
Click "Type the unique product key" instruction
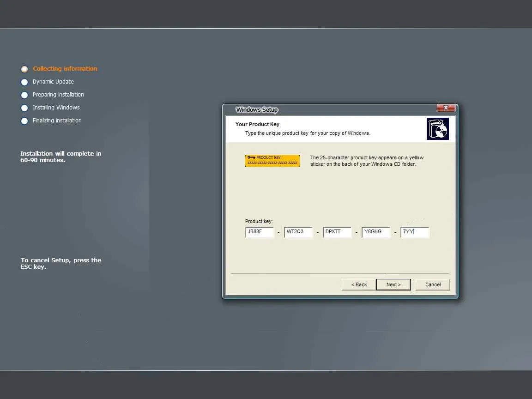tap(308, 133)
